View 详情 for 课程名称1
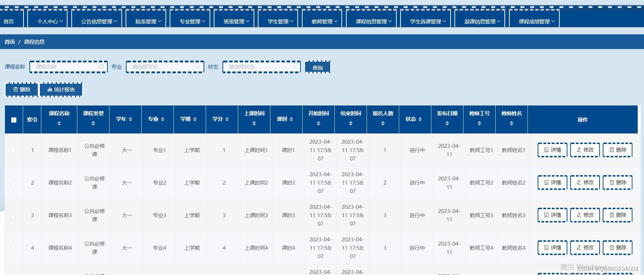 (552, 150)
